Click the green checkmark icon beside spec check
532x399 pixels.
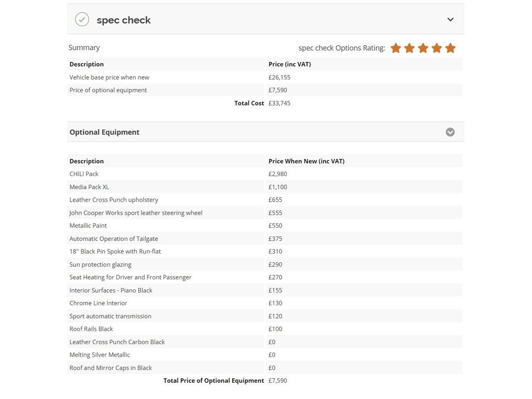(82, 20)
